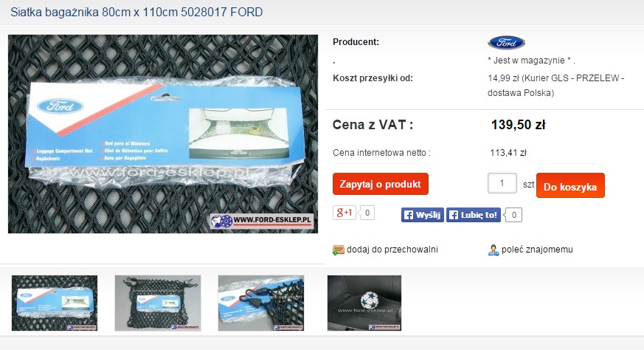Open poleć znajomemu link
644x350 pixels.
point(537,250)
